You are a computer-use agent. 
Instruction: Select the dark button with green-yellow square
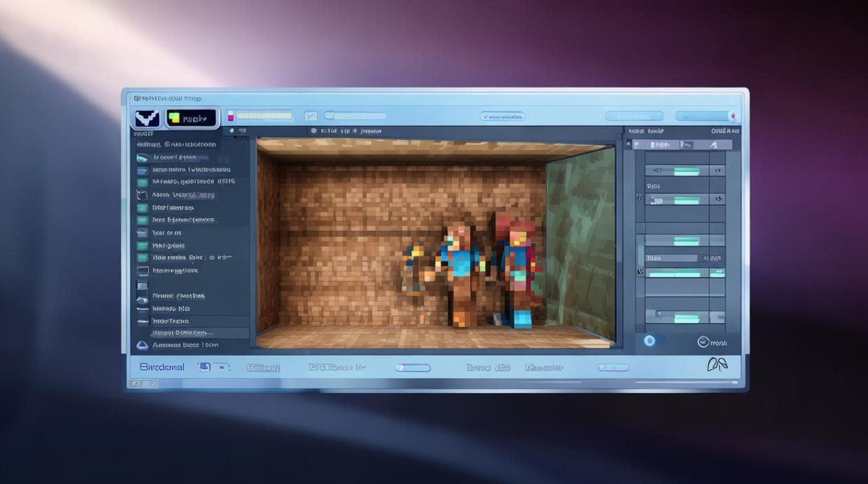tap(191, 118)
